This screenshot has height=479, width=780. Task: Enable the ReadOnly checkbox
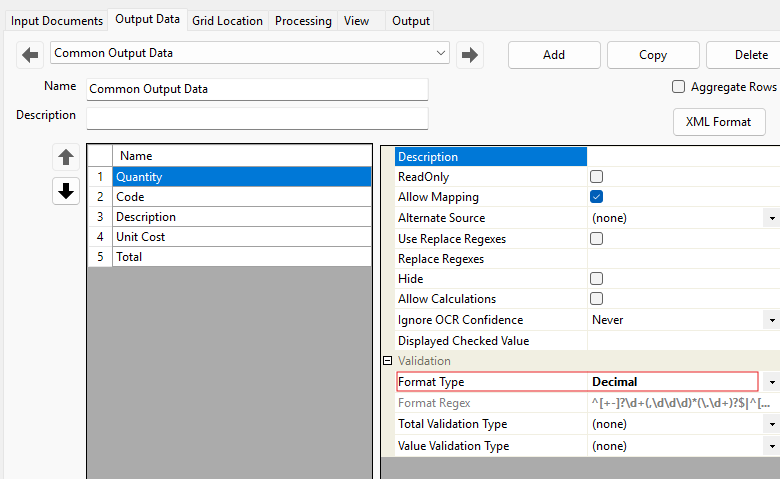point(597,177)
